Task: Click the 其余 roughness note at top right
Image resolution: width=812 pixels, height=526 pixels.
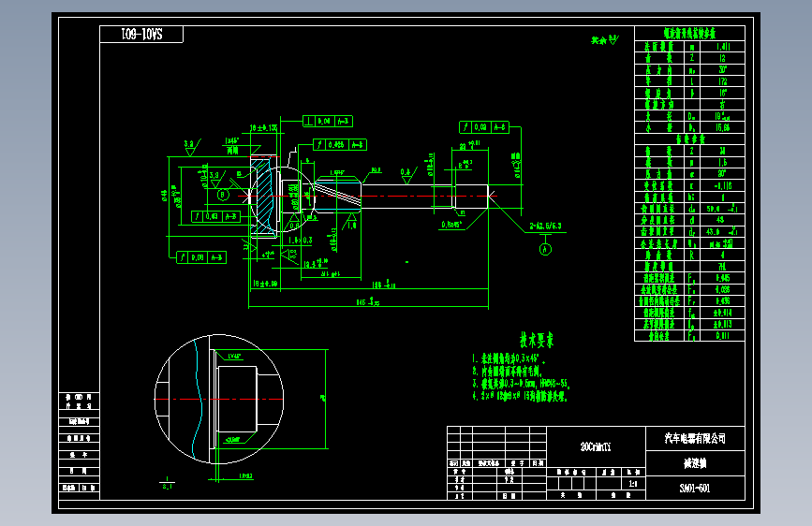Action: pos(605,40)
